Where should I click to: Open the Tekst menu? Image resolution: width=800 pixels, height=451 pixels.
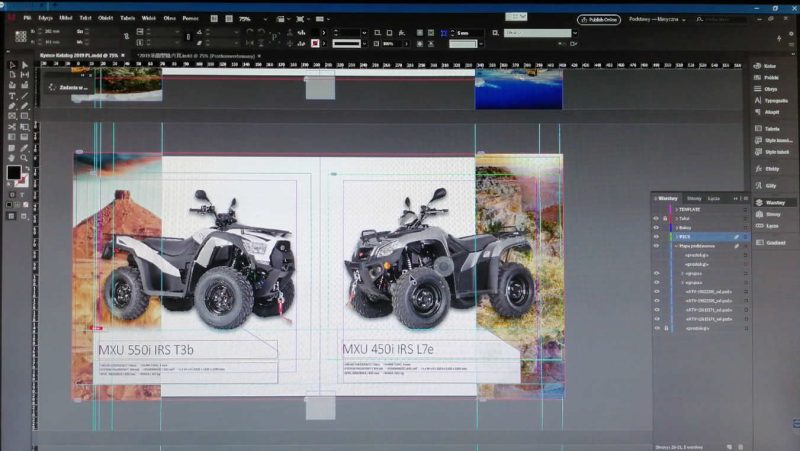(x=85, y=18)
